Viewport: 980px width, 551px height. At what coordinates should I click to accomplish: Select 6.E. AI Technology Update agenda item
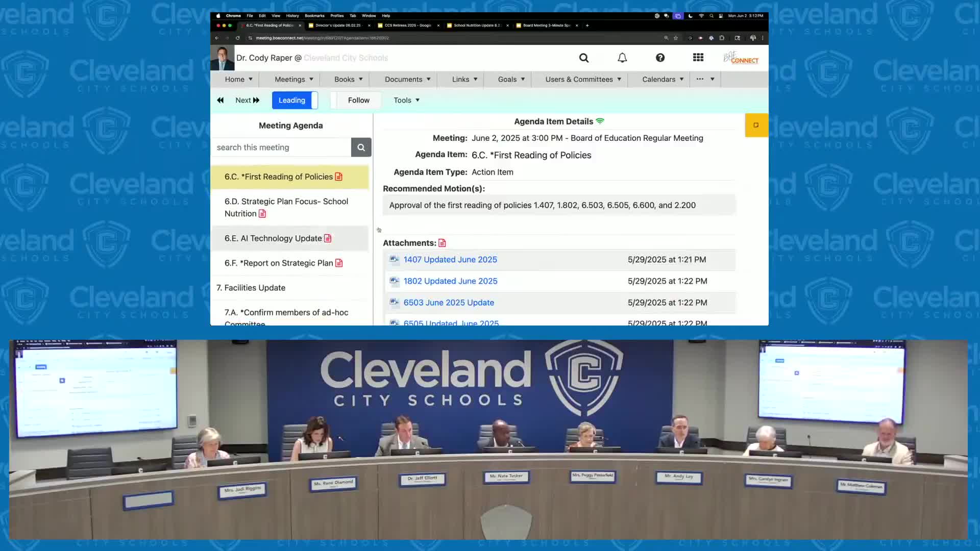(273, 239)
